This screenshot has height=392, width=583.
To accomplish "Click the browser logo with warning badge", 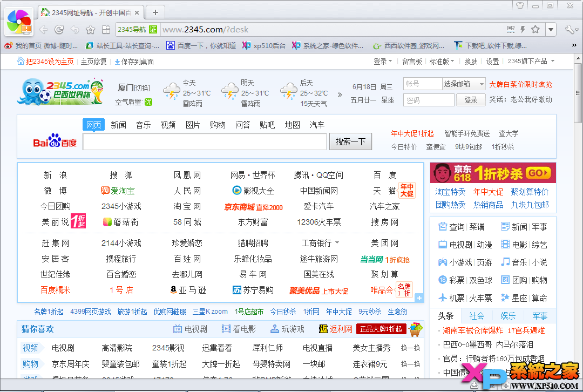I will pos(18,22).
